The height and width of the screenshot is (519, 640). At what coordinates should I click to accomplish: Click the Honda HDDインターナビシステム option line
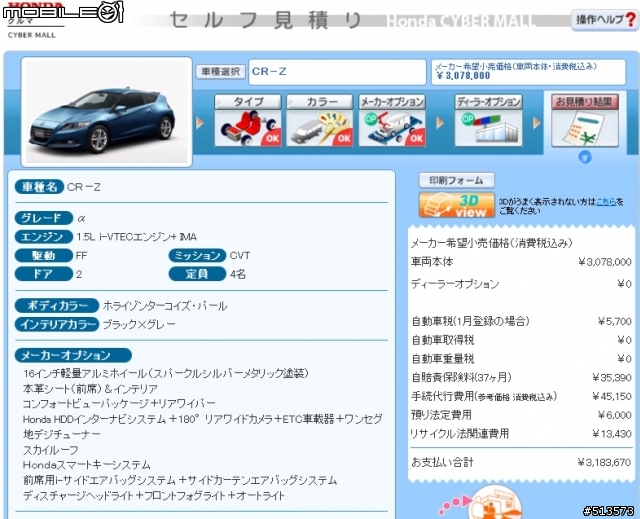click(x=202, y=426)
